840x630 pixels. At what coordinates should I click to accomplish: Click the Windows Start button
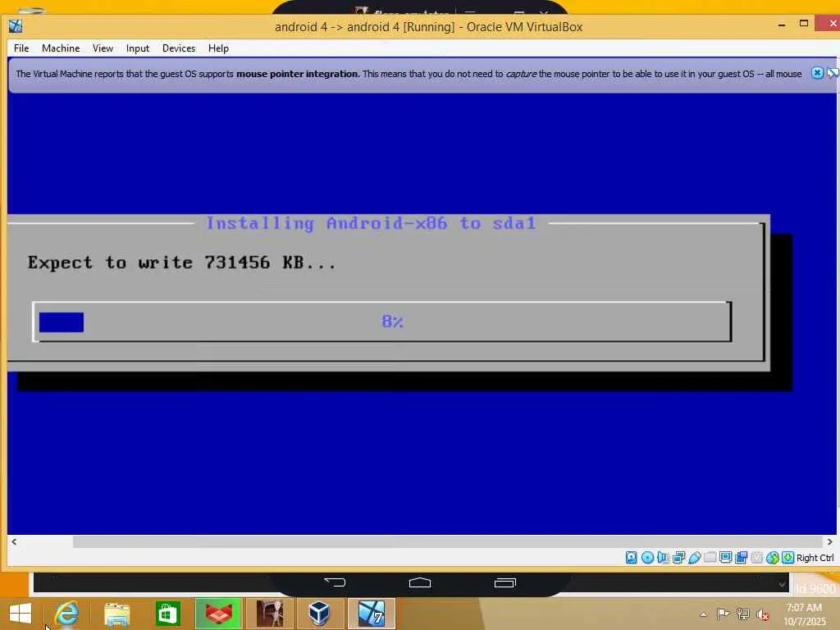[21, 614]
